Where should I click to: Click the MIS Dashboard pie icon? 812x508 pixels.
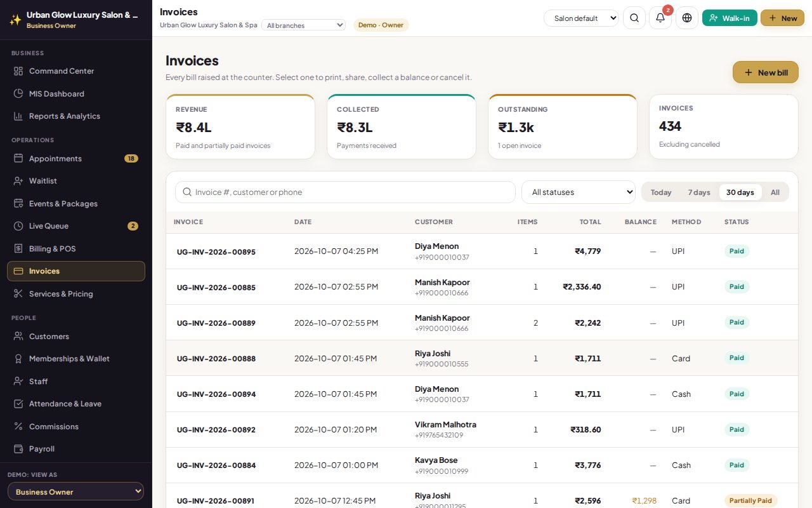[x=18, y=93]
